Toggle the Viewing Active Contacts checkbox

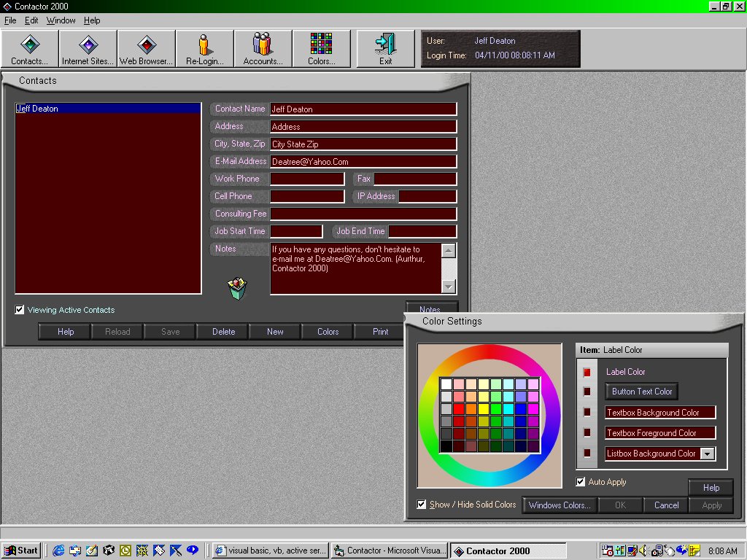point(20,310)
